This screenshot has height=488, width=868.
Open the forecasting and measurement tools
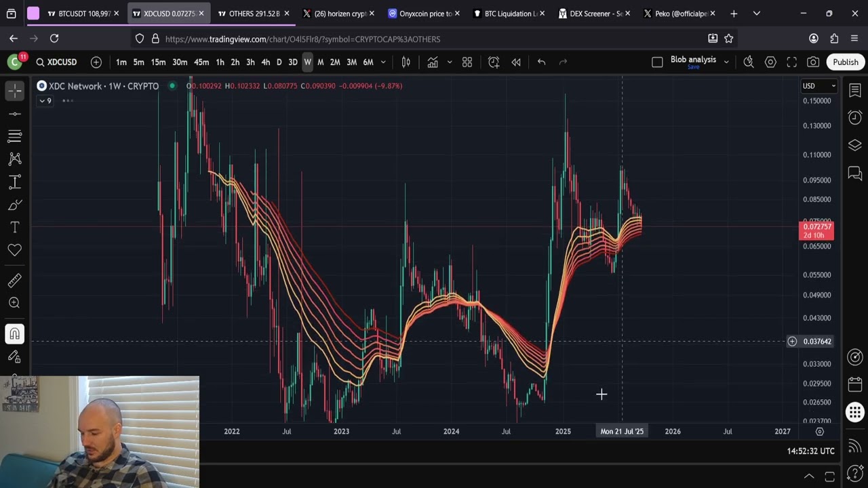(x=15, y=182)
